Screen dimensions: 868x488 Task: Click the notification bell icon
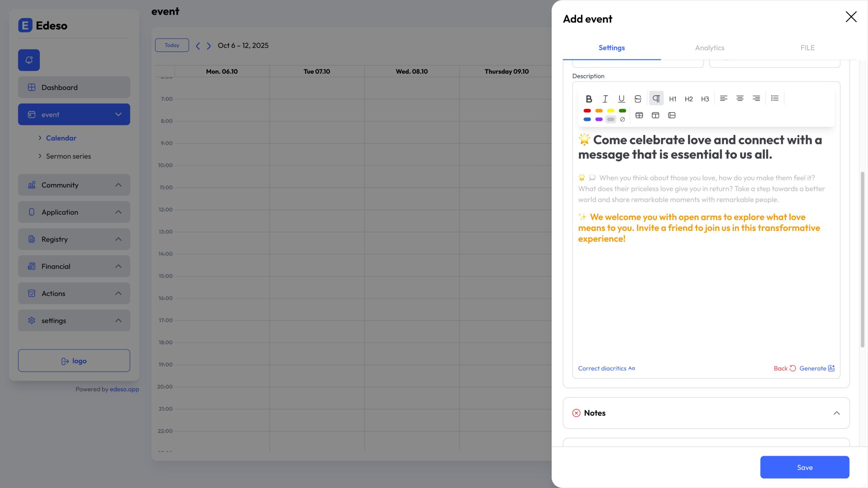pos(29,60)
